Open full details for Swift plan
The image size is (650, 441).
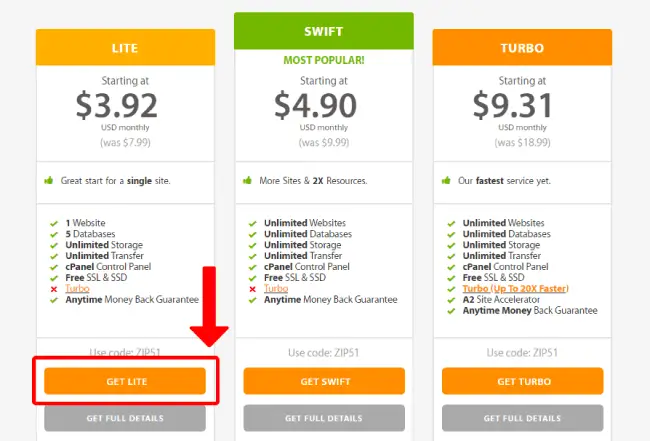coord(324,418)
